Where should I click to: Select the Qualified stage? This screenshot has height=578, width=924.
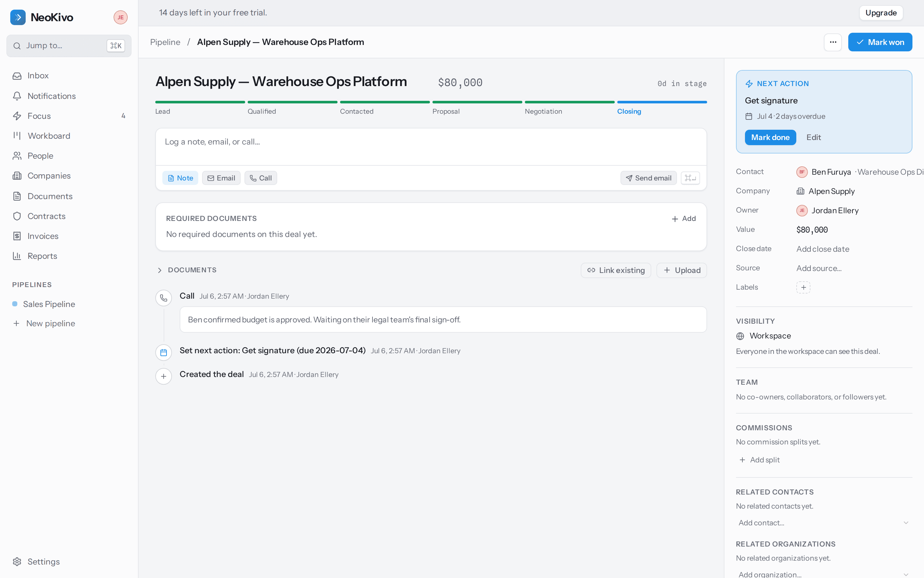pos(293,108)
